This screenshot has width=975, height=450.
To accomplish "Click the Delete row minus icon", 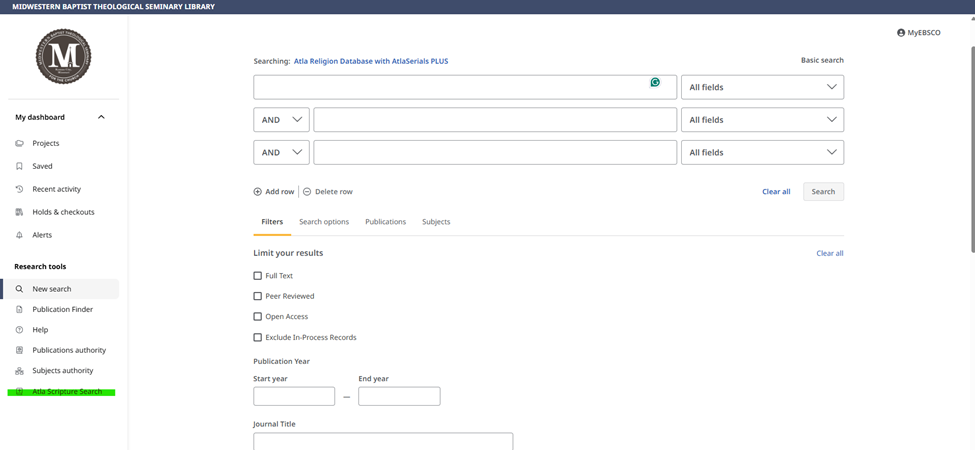I will (x=307, y=192).
